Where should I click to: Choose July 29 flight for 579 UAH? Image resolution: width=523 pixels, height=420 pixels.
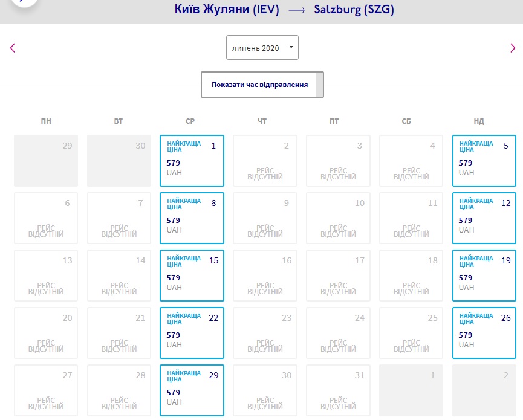[x=192, y=390]
